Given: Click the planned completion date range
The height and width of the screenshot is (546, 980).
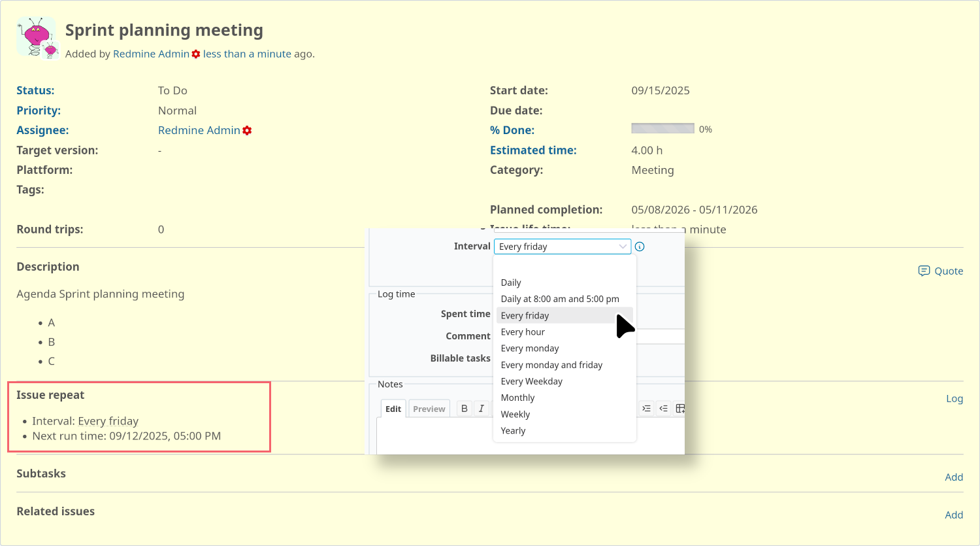Looking at the screenshot, I should click(694, 209).
